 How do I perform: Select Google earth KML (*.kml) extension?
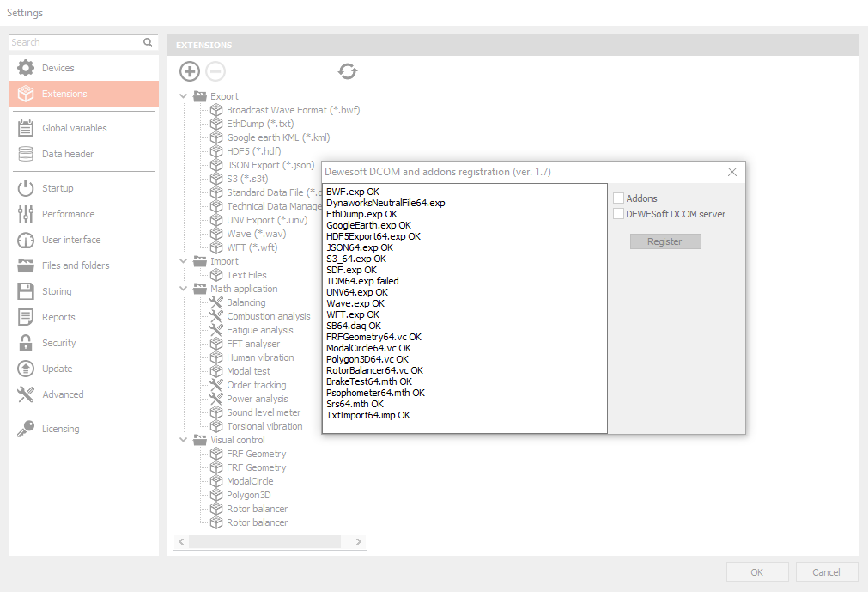pyautogui.click(x=278, y=137)
